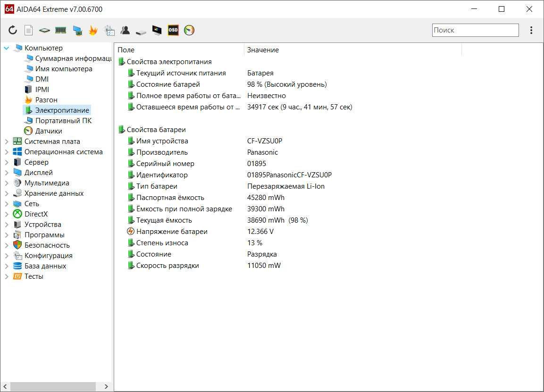Open the monitor diagnostics toolbar icon
Viewport: 544px width, 392px height.
[x=157, y=30]
